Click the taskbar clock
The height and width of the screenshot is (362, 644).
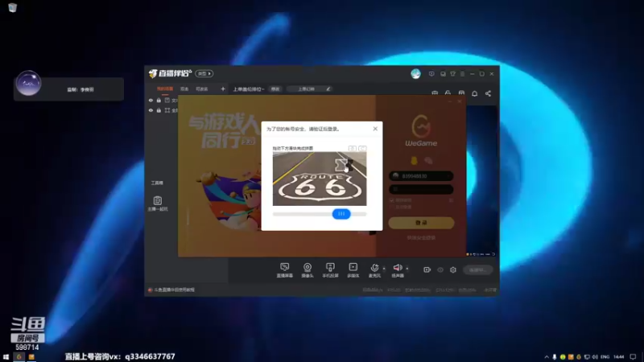coord(619,357)
